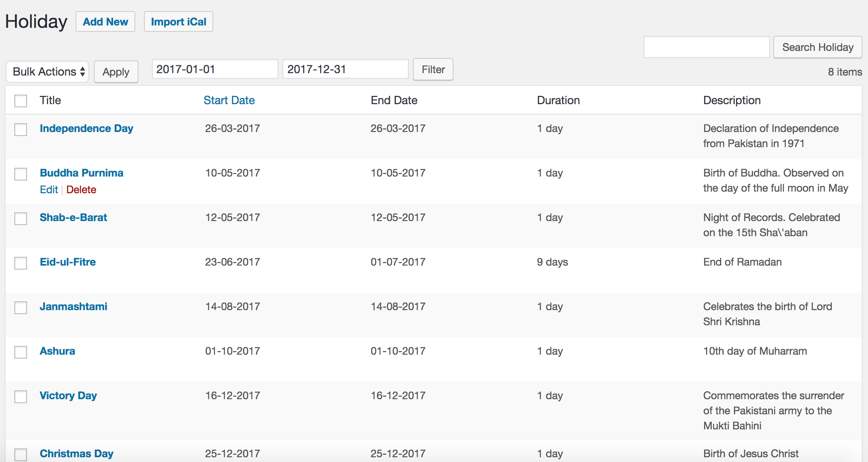The height and width of the screenshot is (462, 868).
Task: Click Edit under Buddha Purnima
Action: coord(49,190)
